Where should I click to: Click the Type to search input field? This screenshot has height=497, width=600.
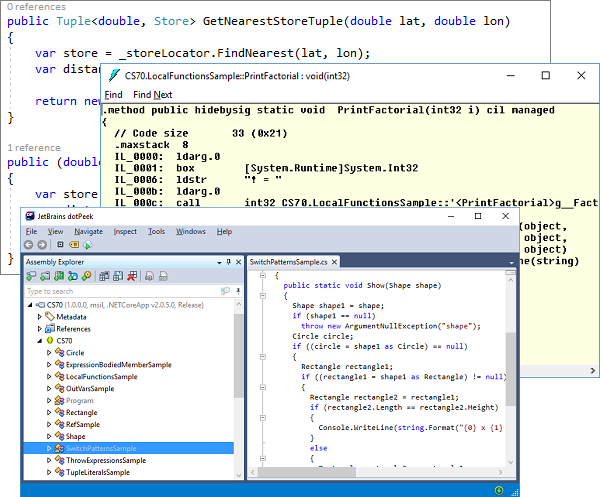122,291
